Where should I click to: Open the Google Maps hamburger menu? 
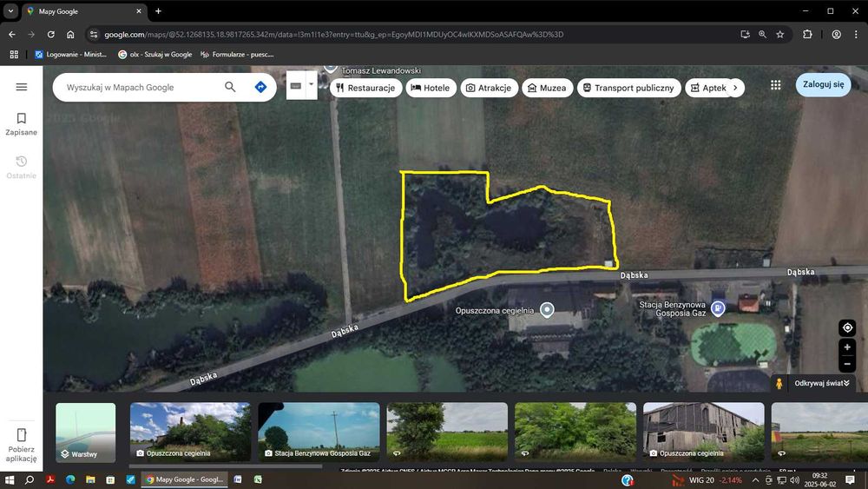coord(22,87)
